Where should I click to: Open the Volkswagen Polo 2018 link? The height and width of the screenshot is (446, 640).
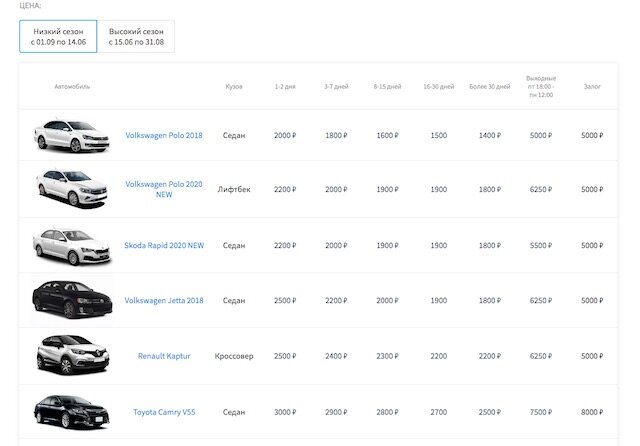tap(164, 135)
